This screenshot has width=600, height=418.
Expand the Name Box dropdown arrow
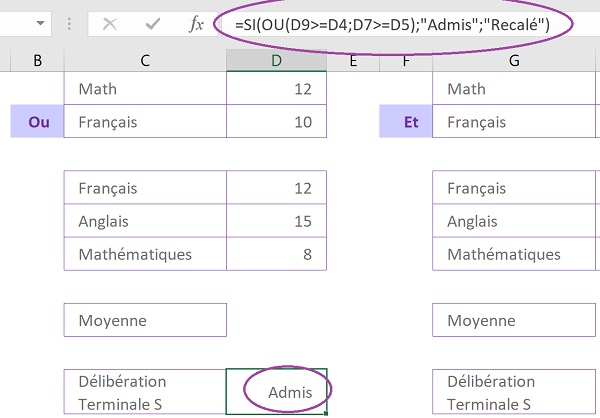39,23
